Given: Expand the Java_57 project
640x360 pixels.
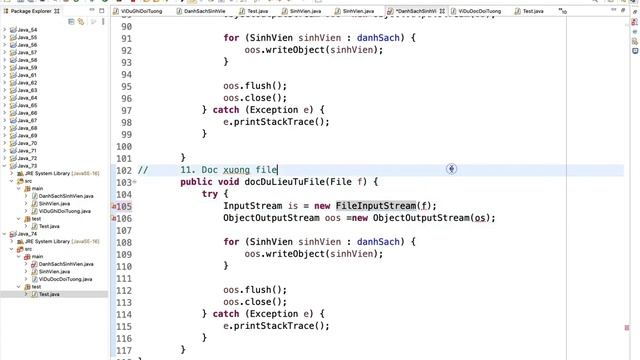Looking at the screenshot, I should (x=5, y=52).
